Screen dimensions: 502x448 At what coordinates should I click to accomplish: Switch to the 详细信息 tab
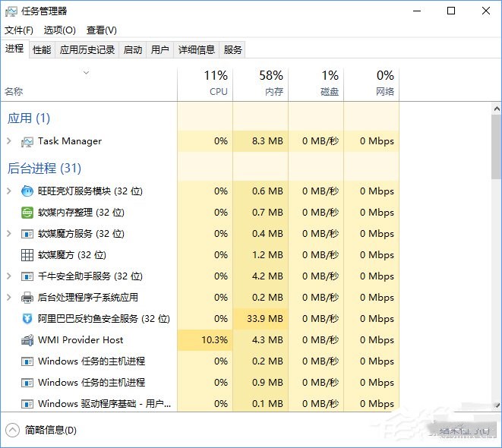[x=197, y=49]
